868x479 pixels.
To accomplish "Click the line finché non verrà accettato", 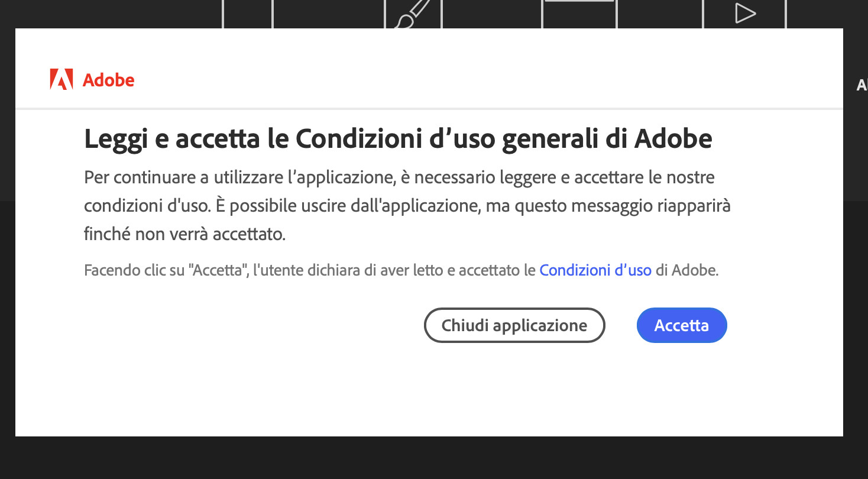I will [x=184, y=235].
